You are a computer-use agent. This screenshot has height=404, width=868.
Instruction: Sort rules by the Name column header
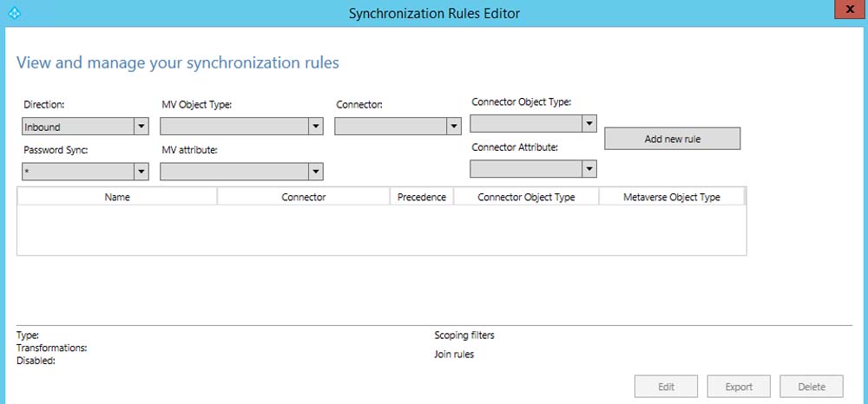[117, 197]
